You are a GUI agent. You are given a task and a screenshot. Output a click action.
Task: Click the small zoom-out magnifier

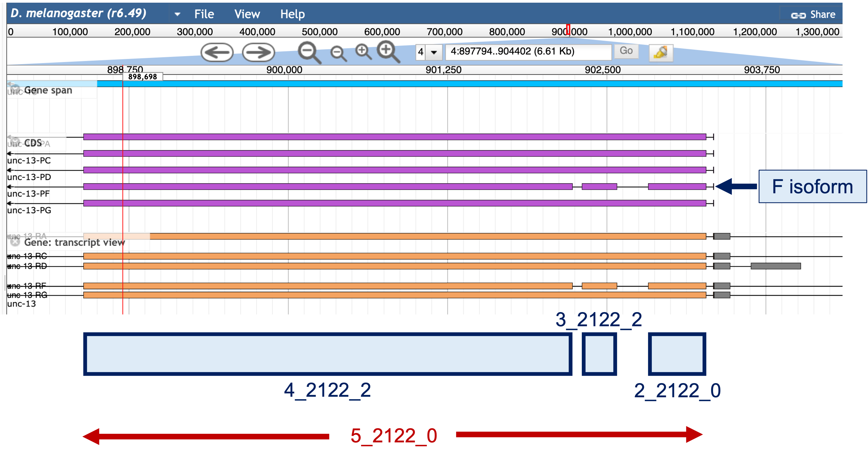(x=338, y=54)
